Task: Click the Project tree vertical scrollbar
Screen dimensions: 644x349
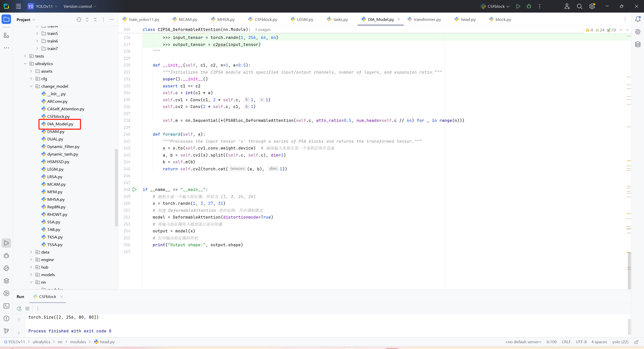Action: 116,187
